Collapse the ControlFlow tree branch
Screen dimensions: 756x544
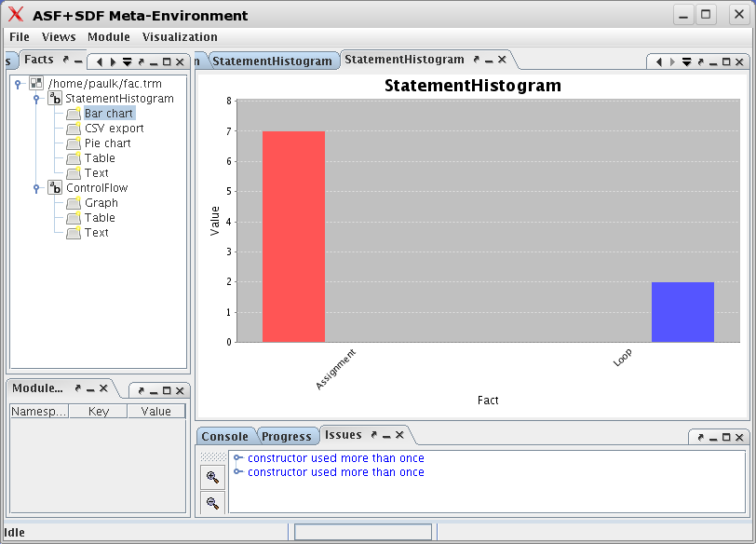(x=37, y=187)
